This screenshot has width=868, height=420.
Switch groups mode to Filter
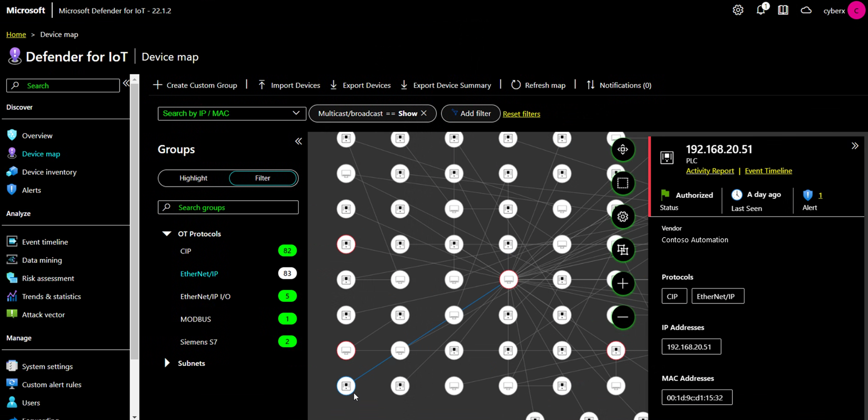pyautogui.click(x=263, y=178)
